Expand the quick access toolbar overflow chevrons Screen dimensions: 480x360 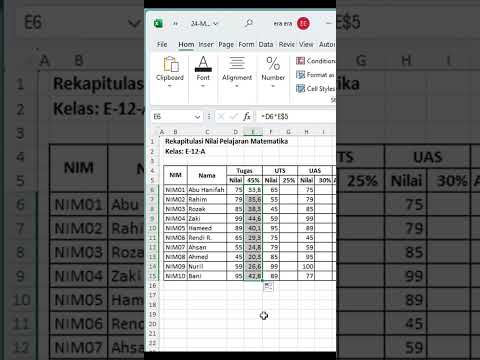point(175,24)
